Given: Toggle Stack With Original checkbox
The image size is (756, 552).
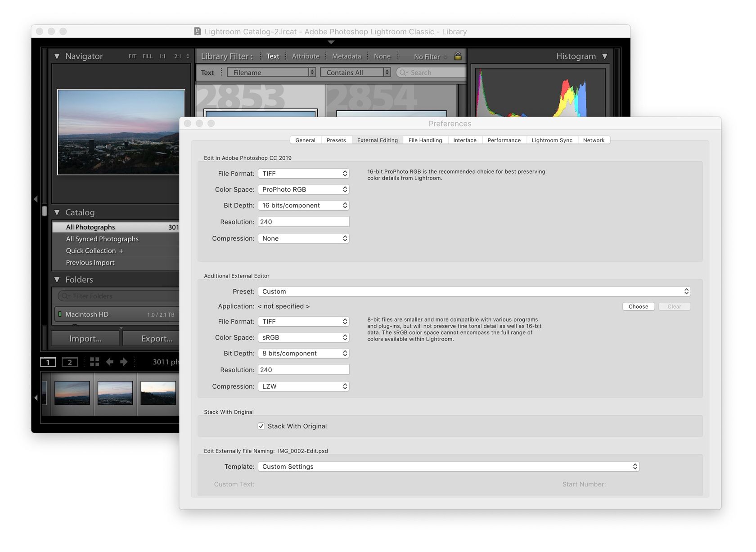Looking at the screenshot, I should pyautogui.click(x=261, y=426).
